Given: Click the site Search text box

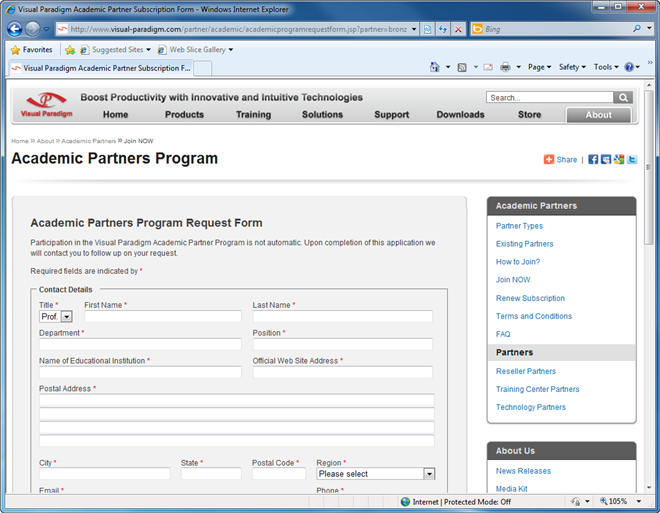Looking at the screenshot, I should point(550,98).
